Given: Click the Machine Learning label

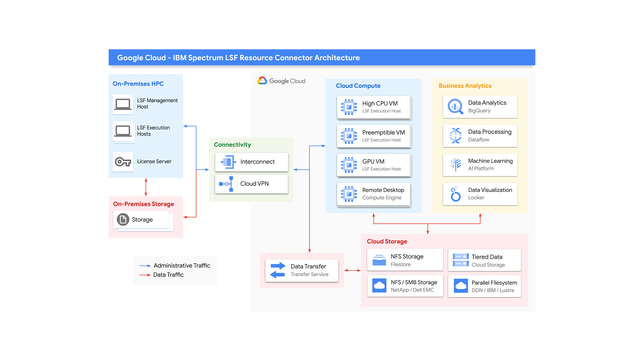Looking at the screenshot, I should click(490, 161).
